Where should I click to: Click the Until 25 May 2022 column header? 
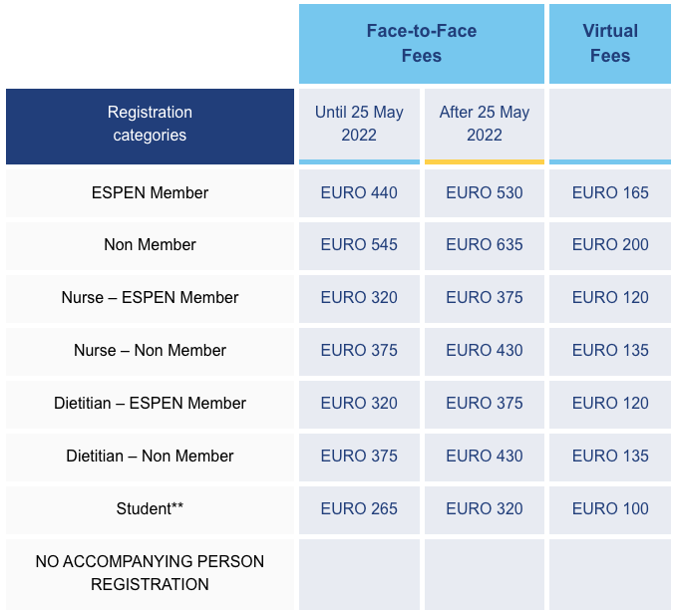359,126
